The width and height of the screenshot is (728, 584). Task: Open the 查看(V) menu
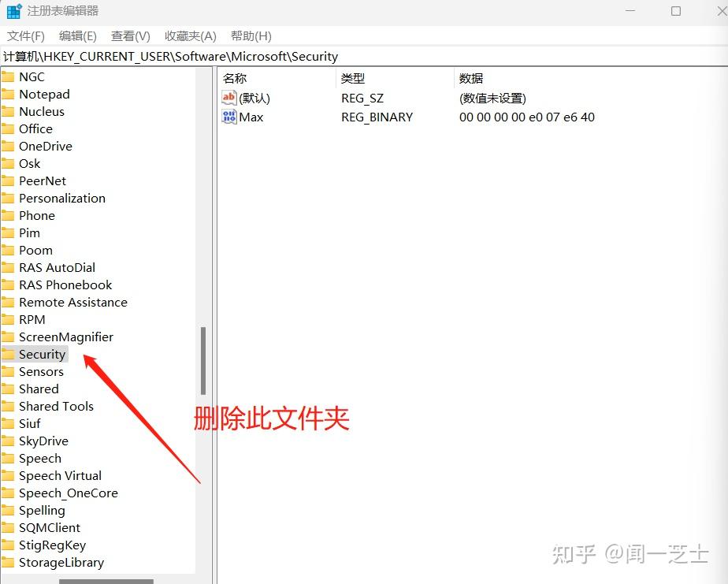pos(130,35)
